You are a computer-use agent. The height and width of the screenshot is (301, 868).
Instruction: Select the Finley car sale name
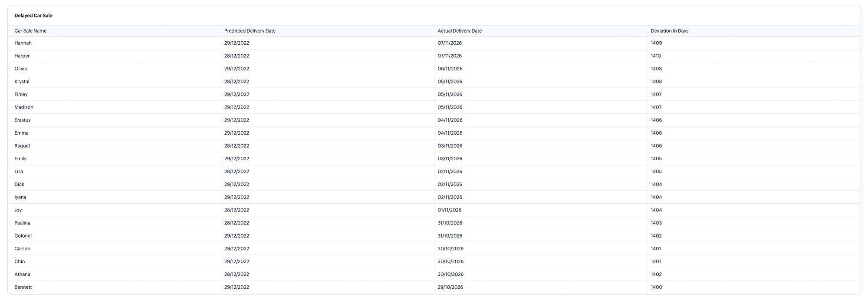click(x=21, y=94)
